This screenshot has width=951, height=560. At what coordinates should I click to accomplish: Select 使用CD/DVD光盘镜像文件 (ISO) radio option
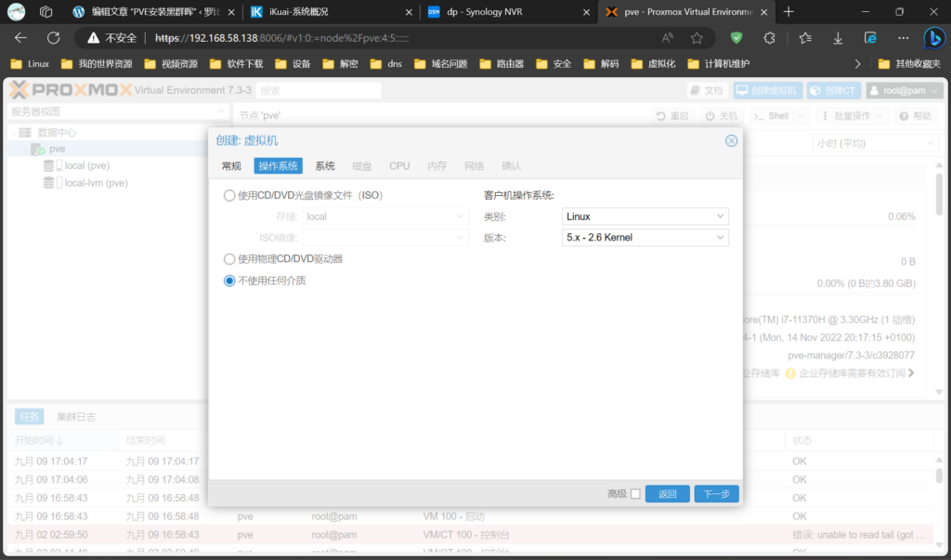(229, 196)
